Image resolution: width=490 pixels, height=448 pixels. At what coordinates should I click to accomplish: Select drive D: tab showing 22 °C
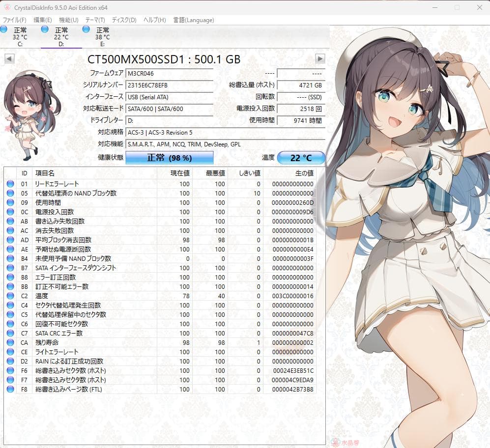tap(61, 37)
